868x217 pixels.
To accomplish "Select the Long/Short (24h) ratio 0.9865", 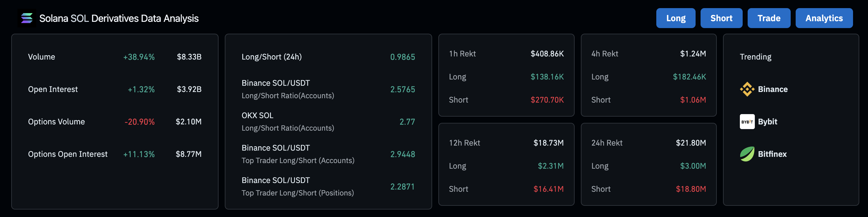I will coord(402,57).
